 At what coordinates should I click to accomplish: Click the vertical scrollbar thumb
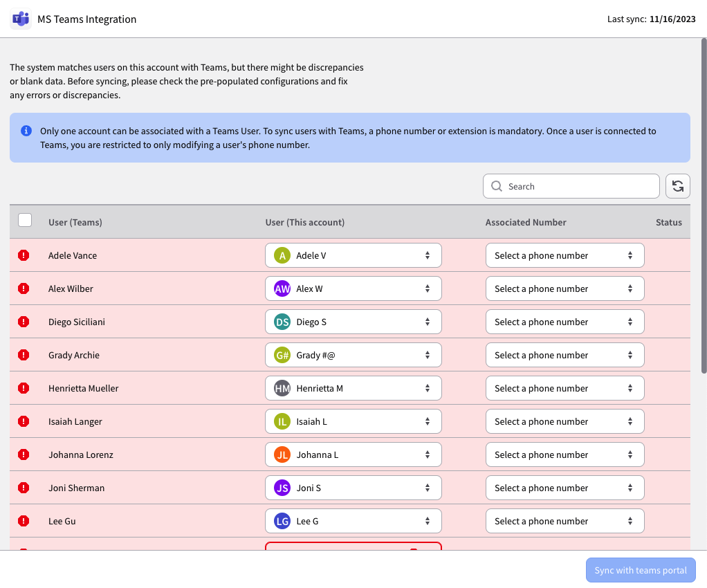click(704, 206)
